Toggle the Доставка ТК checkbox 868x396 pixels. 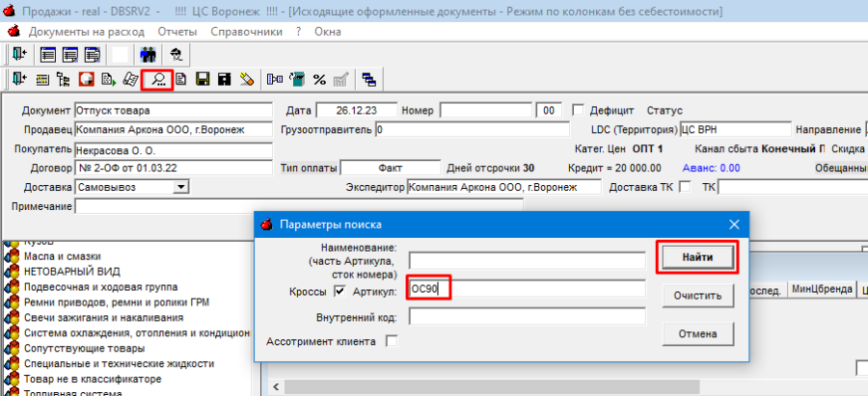(x=686, y=187)
